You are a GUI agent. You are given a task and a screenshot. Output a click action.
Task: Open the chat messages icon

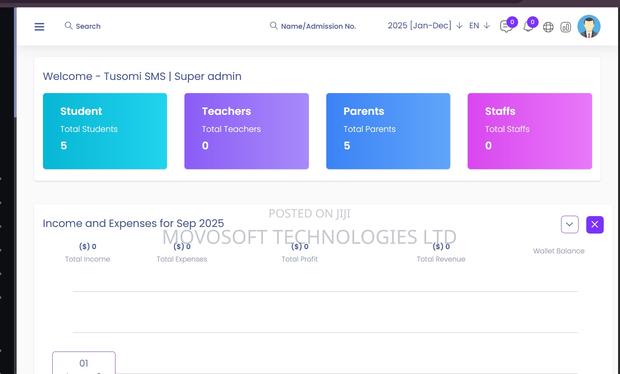(506, 26)
